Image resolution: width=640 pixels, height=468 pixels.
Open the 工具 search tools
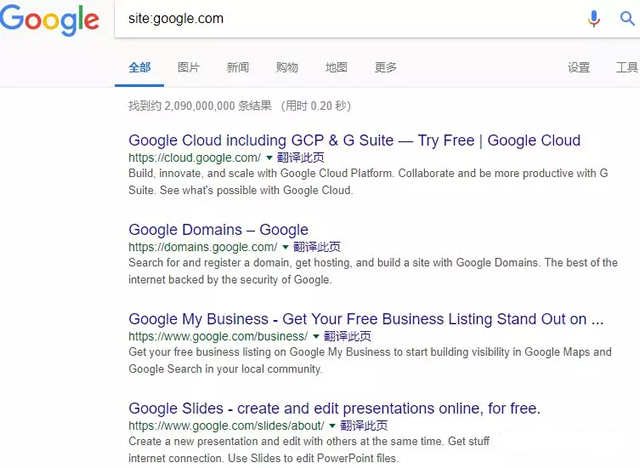click(x=627, y=67)
